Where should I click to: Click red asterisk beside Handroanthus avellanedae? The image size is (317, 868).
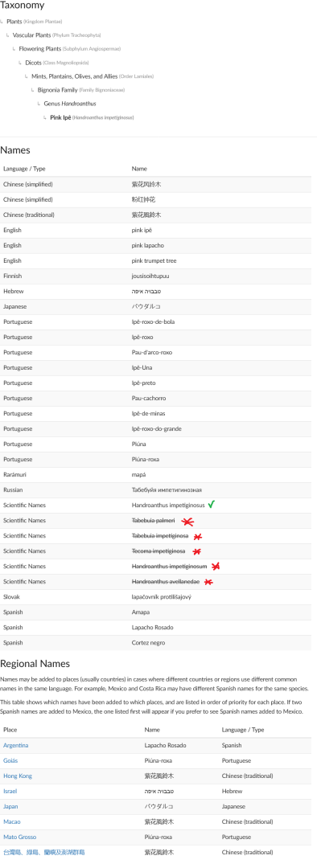[x=208, y=582]
